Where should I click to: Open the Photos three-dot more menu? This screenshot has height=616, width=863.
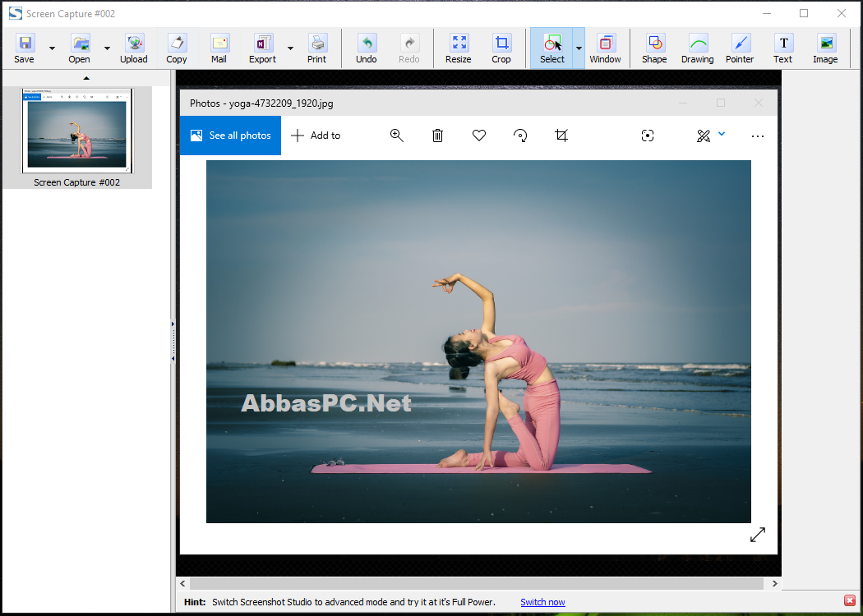pyautogui.click(x=758, y=136)
